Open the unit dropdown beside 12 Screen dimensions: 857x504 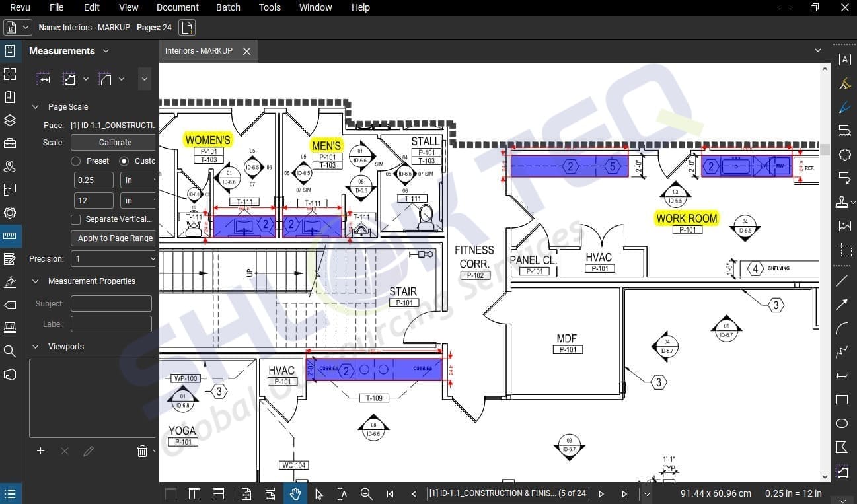coord(139,201)
